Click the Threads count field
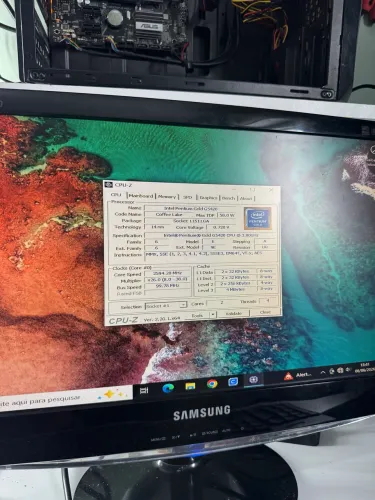The height and width of the screenshot is (500, 375). coord(268,301)
